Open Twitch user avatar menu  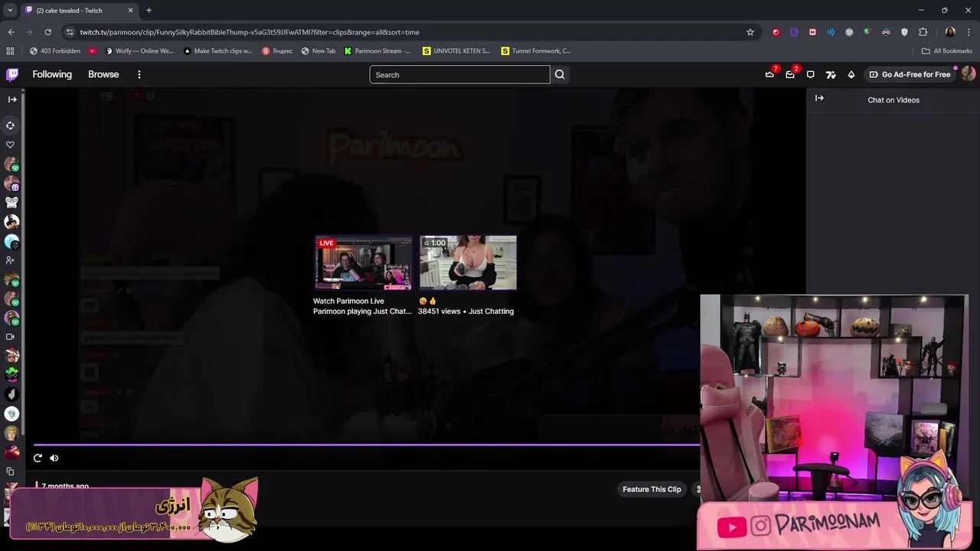[x=968, y=74]
